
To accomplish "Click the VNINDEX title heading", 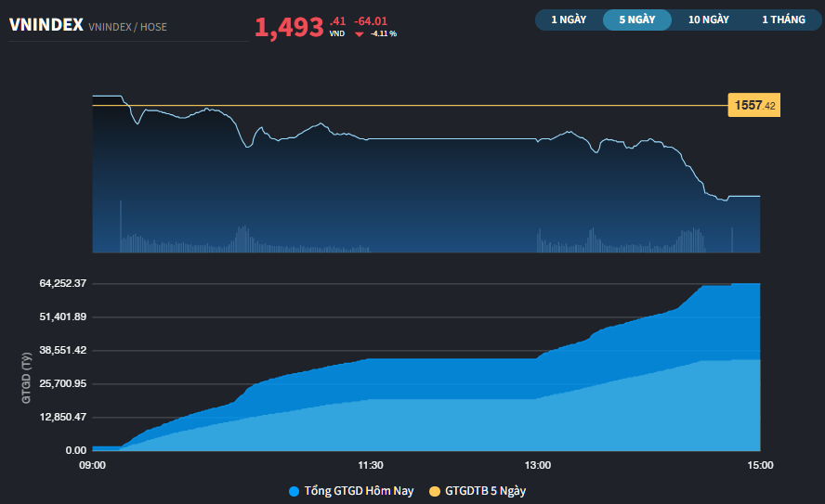I will pos(46,26).
